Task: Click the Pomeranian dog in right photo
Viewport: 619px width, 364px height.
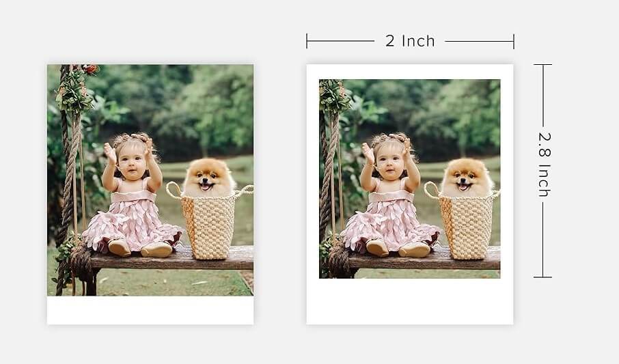Action: click(x=467, y=178)
